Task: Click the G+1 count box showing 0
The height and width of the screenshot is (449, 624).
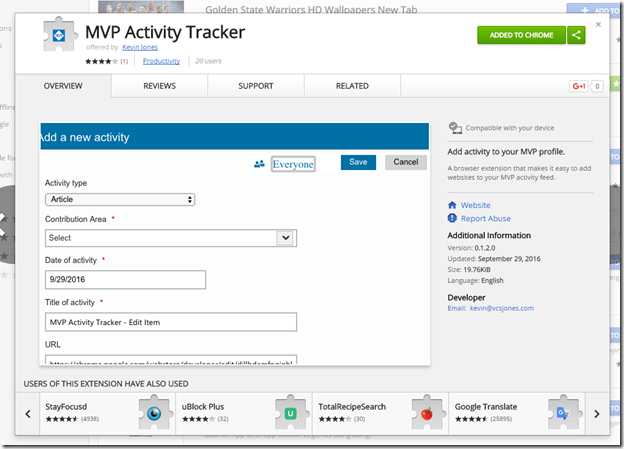Action: click(597, 86)
